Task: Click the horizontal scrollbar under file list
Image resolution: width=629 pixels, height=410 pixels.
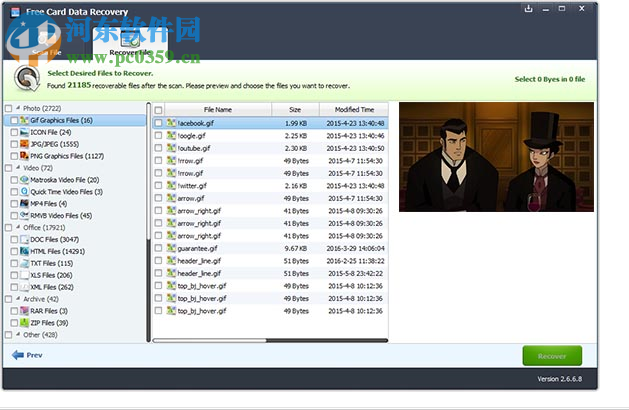Action: [270, 341]
